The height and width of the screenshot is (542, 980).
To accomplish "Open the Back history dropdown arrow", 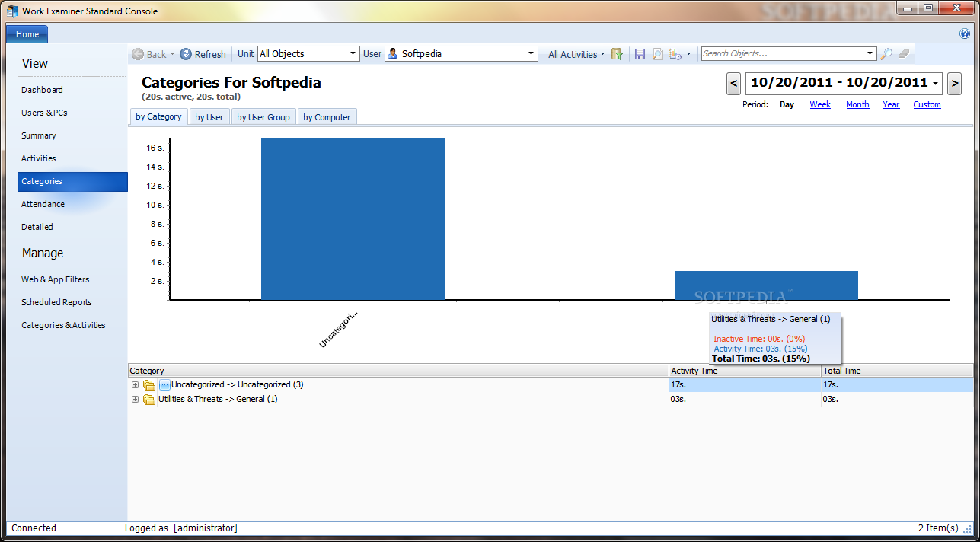I will [172, 54].
